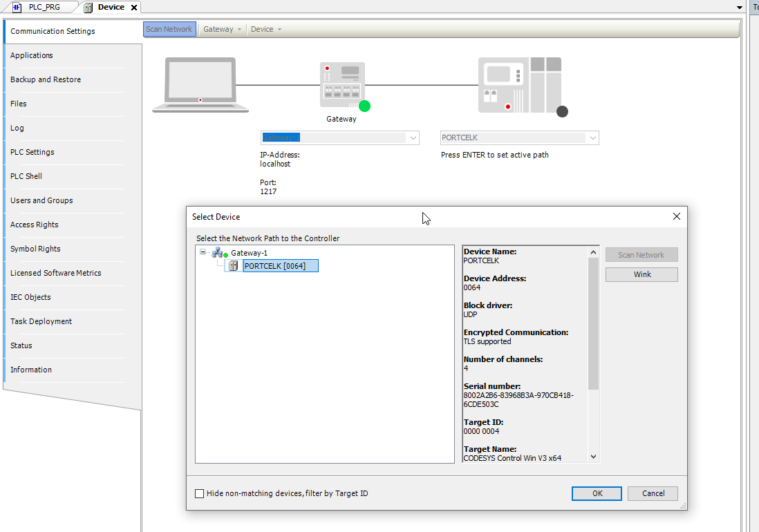The image size is (759, 532).
Task: Click the device details scrollbar
Action: pos(593,311)
